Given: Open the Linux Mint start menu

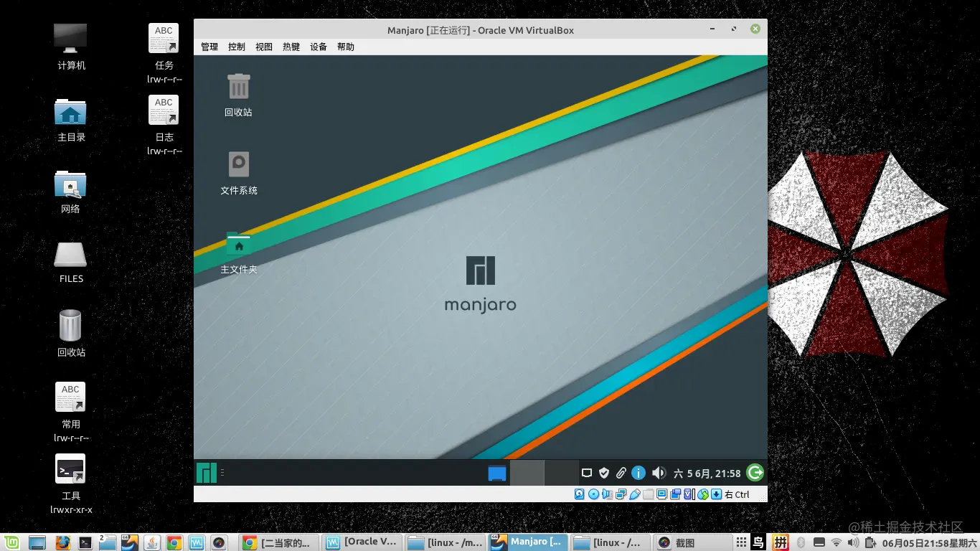Looking at the screenshot, I should pos(11,543).
